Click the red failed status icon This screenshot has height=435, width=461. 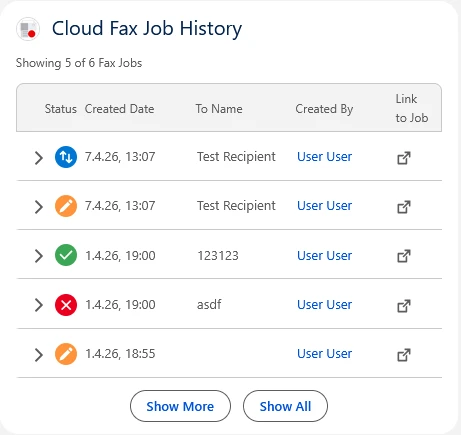[66, 305]
